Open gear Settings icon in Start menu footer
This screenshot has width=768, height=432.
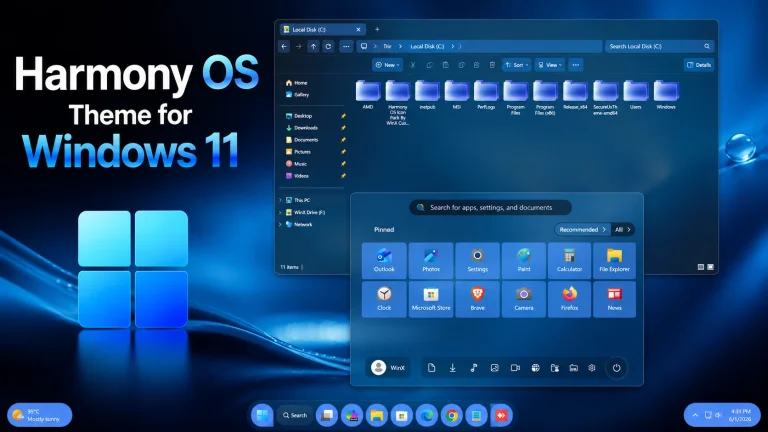point(592,368)
